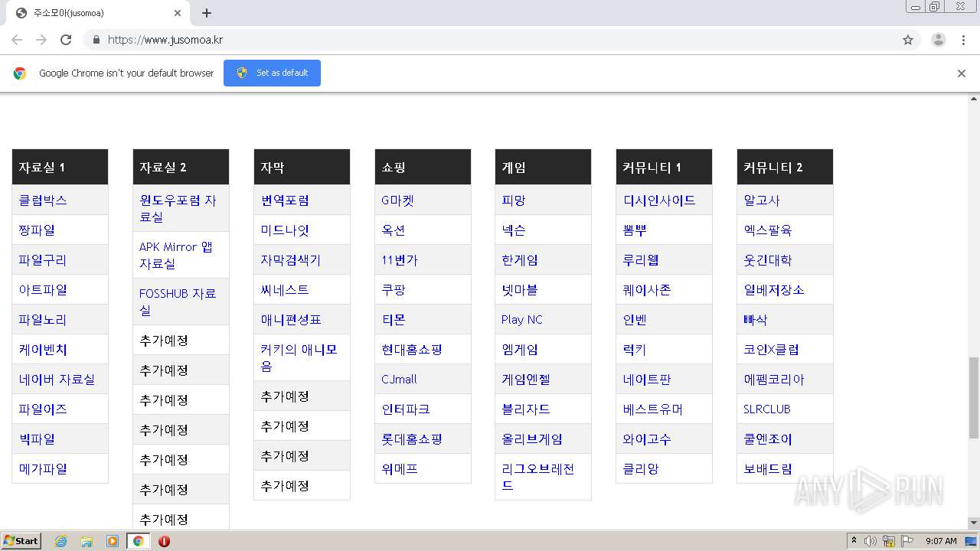Open the 네이버 자료실 link

coord(57,379)
